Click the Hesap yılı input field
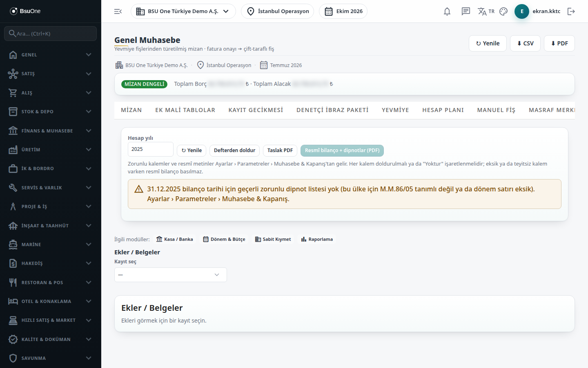The image size is (588, 368). [151, 149]
